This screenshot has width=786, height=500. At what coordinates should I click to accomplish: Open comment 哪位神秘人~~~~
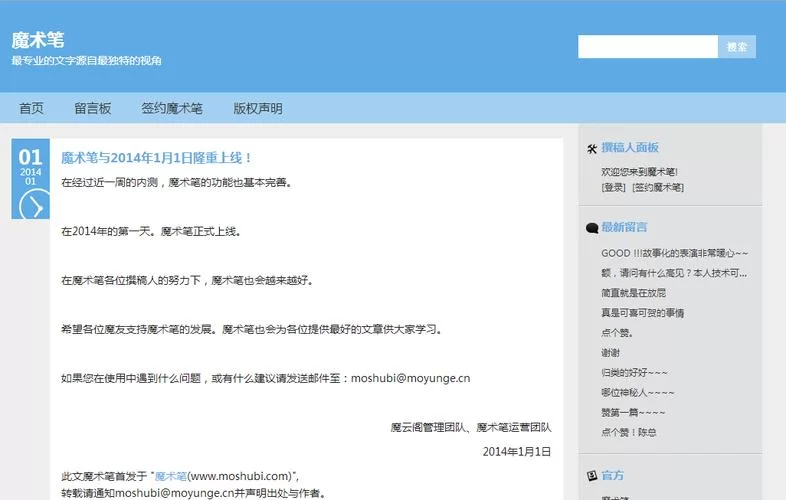coord(638,393)
